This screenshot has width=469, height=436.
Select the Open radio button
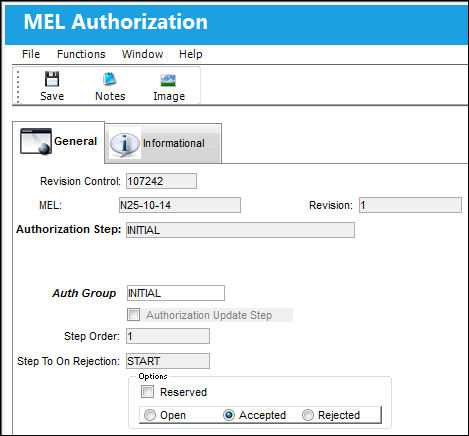coord(150,415)
